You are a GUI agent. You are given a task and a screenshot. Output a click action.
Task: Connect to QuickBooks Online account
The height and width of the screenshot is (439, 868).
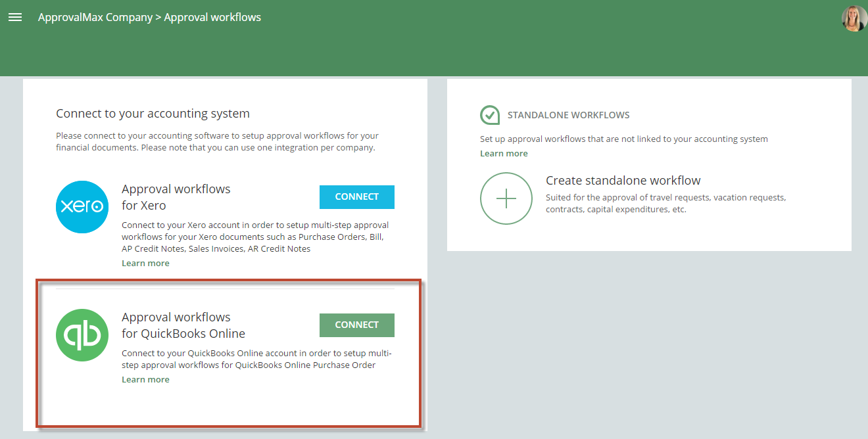357,325
